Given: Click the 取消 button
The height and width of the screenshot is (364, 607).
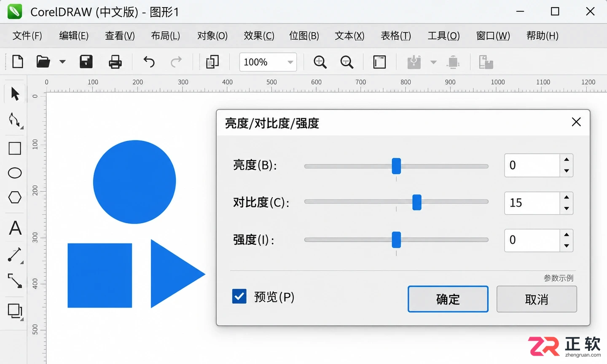Looking at the screenshot, I should click(537, 299).
